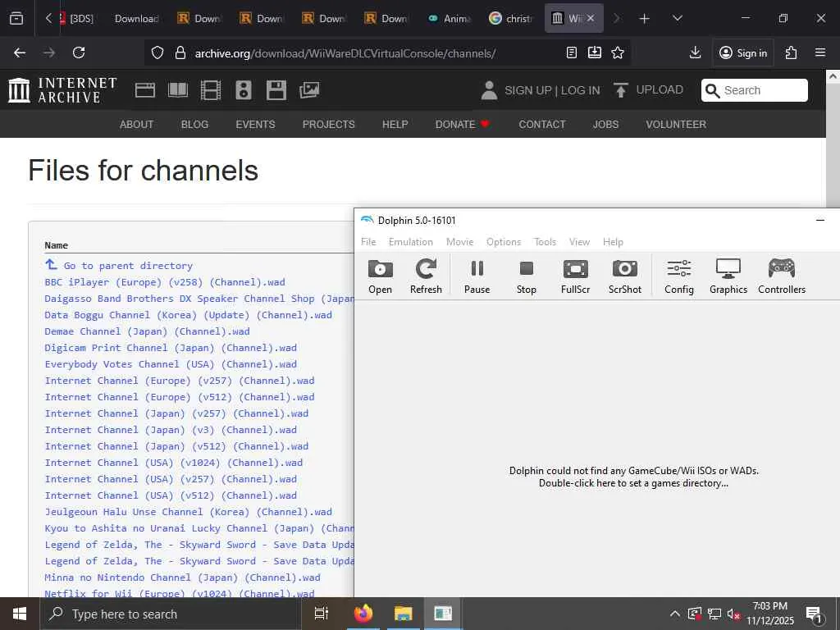Open Dolphin's Options menu
Image resolution: width=840 pixels, height=630 pixels.
(504, 242)
